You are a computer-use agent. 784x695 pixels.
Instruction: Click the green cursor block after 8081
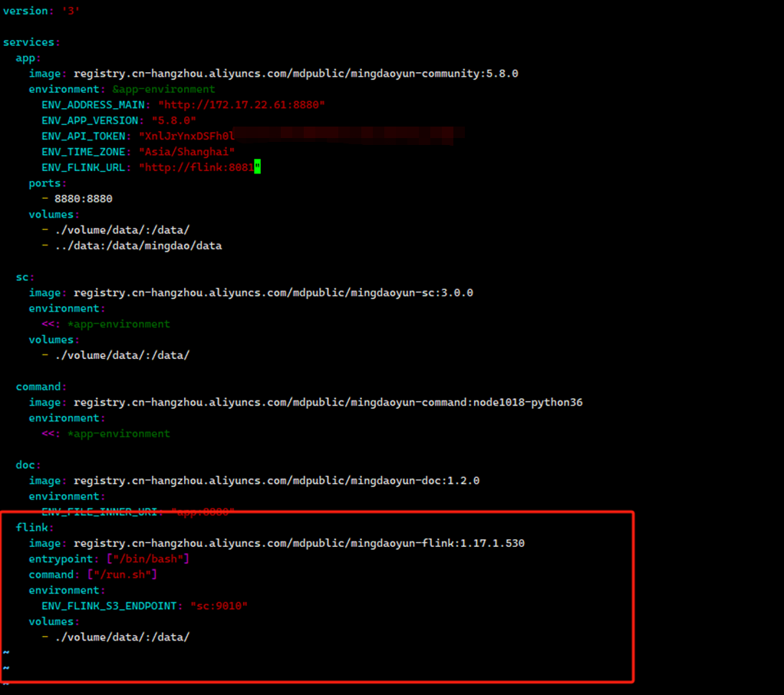click(x=258, y=167)
